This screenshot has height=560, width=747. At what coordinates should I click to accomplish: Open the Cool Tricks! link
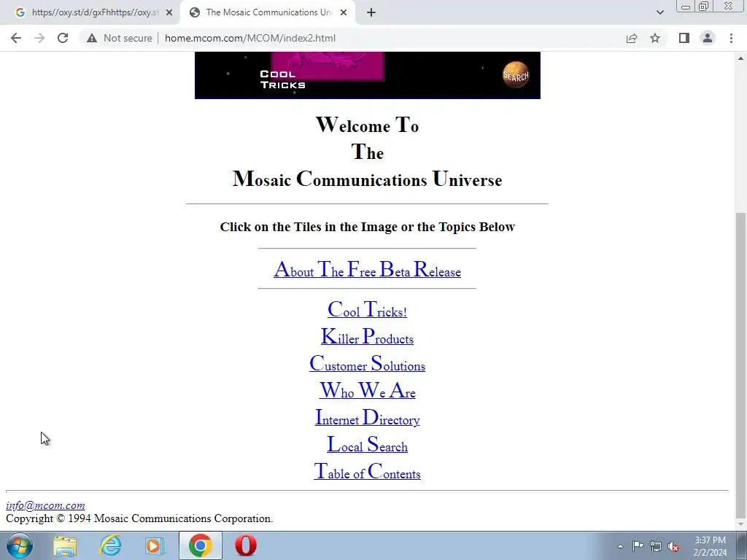368,309
